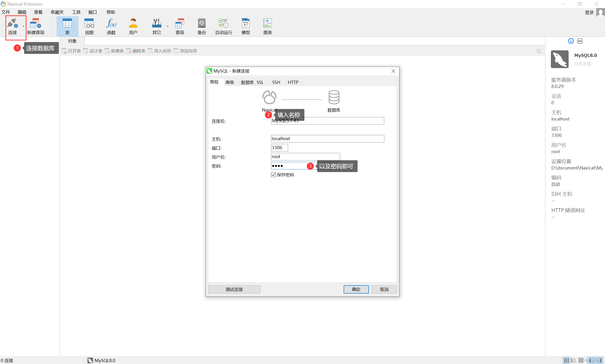Switch to icon grid view in status bar
The height and width of the screenshot is (364, 605).
(x=566, y=360)
